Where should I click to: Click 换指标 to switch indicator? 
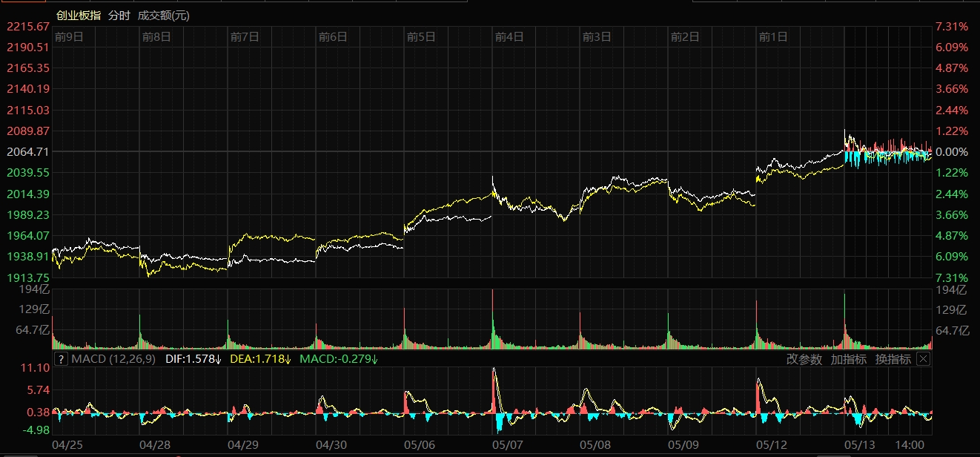tap(893, 359)
